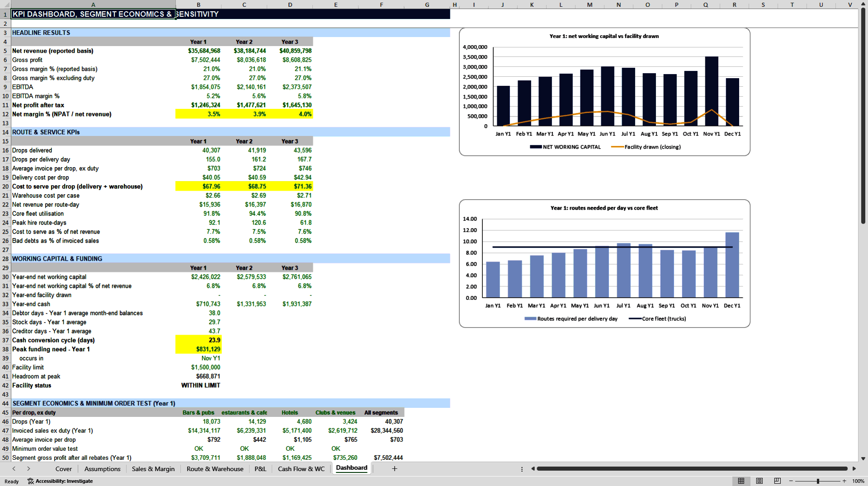Screen dimensions: 868x486
Task: Click routes needed per day chart title
Action: [x=604, y=208]
